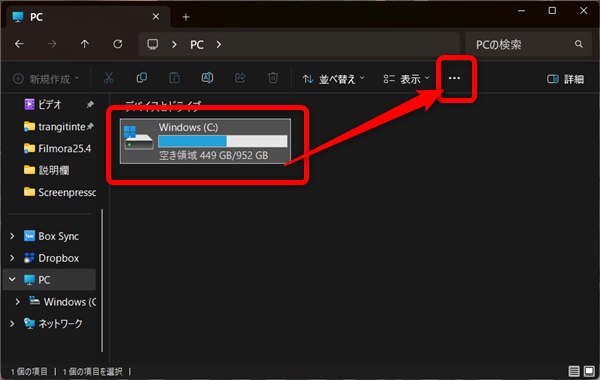Image resolution: width=600 pixels, height=380 pixels.
Task: Click the pin icon next to ビデオ
Action: coord(90,104)
